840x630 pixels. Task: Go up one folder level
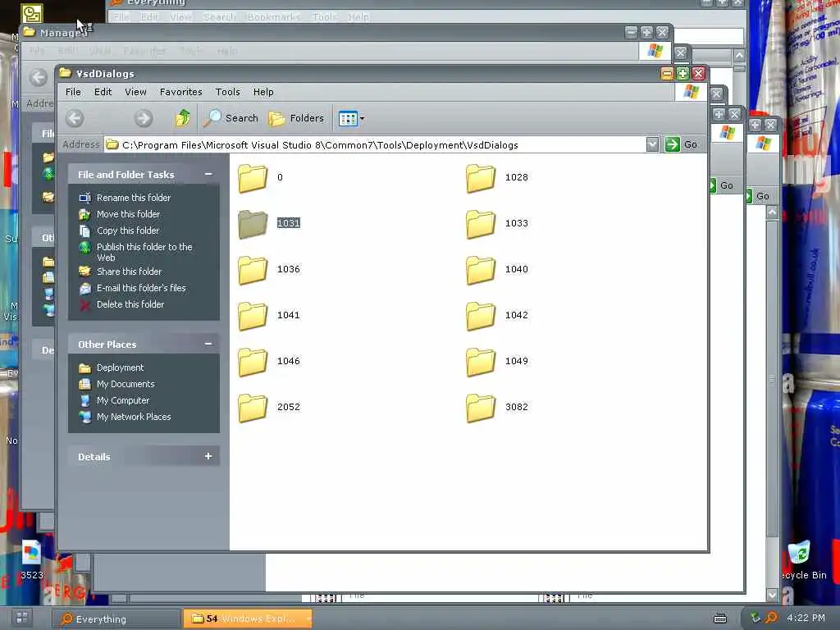click(183, 118)
